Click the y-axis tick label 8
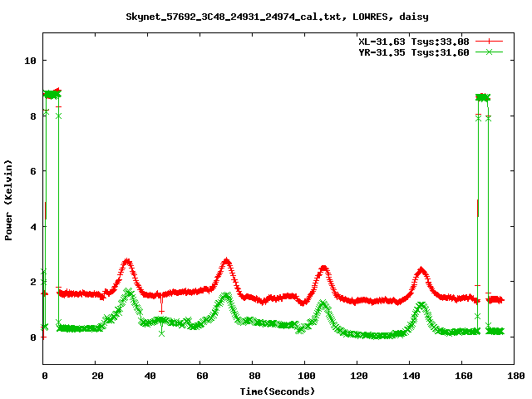The image size is (532, 399). click(33, 116)
